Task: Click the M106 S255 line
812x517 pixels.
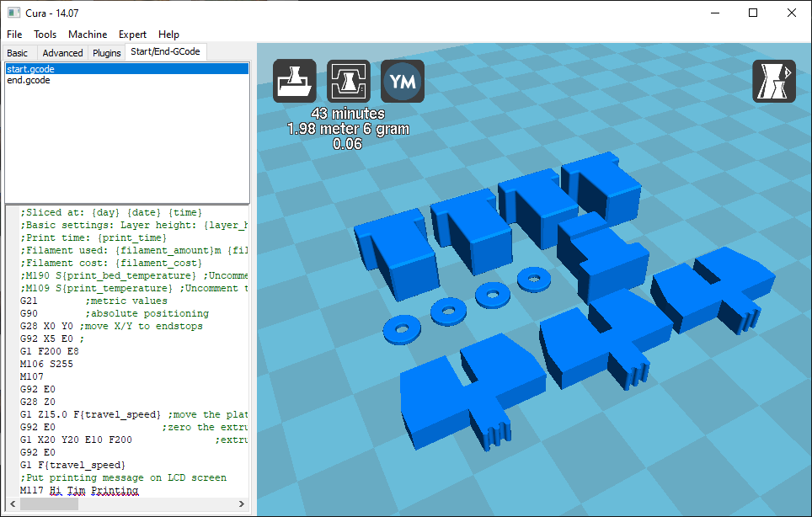Action: click(46, 364)
